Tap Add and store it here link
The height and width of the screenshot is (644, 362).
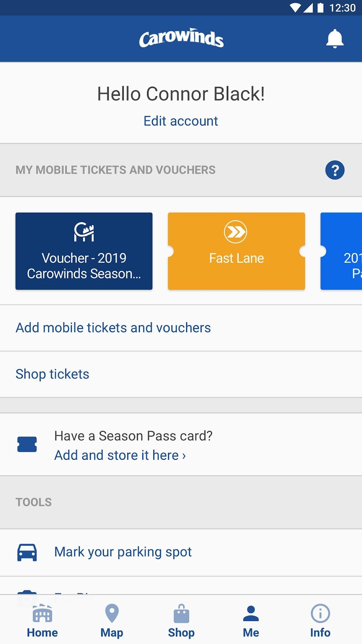point(120,455)
